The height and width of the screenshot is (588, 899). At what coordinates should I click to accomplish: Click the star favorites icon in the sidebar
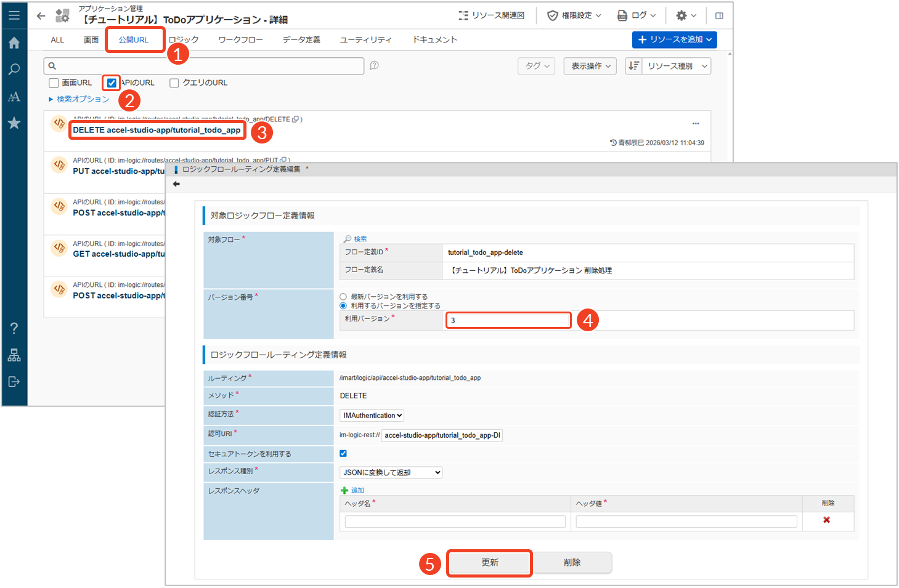(14, 123)
